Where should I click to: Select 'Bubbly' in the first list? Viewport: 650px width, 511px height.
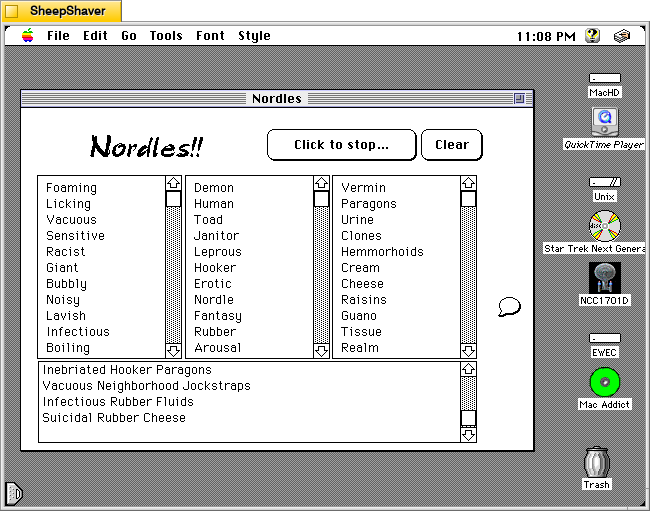point(66,284)
